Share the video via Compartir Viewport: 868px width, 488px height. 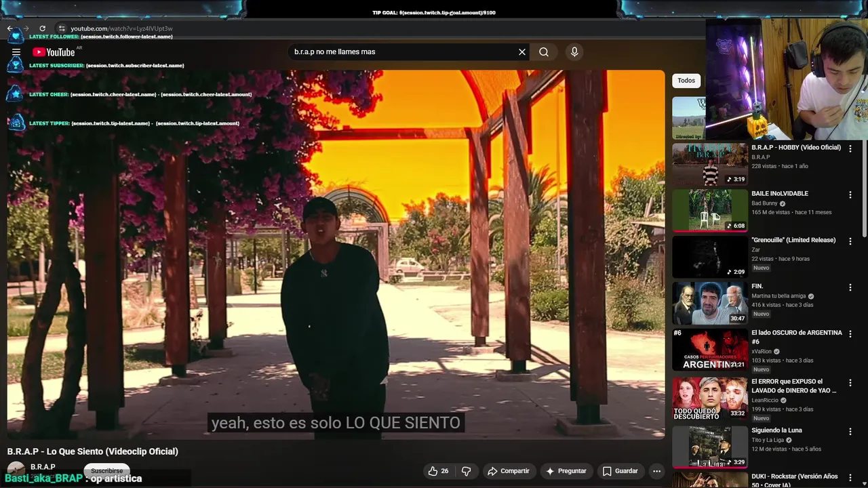click(509, 471)
